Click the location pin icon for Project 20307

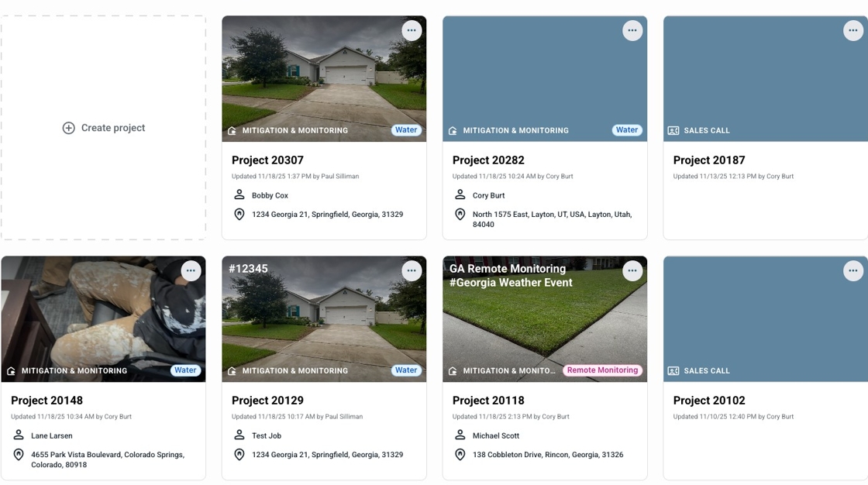coord(239,215)
